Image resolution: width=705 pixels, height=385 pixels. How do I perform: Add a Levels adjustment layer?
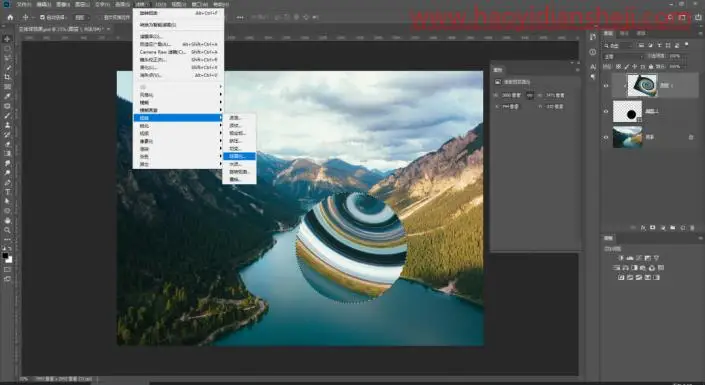click(x=630, y=258)
